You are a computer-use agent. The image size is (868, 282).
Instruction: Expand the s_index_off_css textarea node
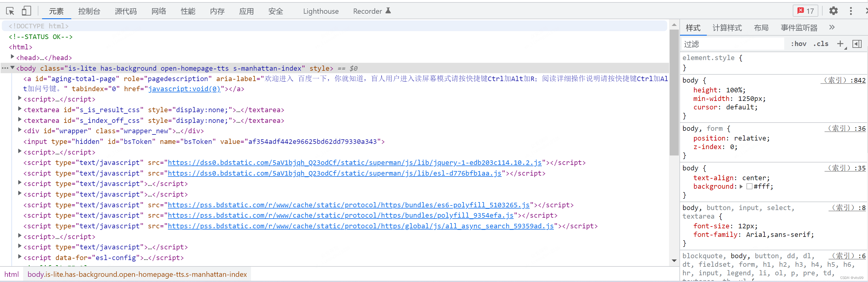click(x=19, y=120)
